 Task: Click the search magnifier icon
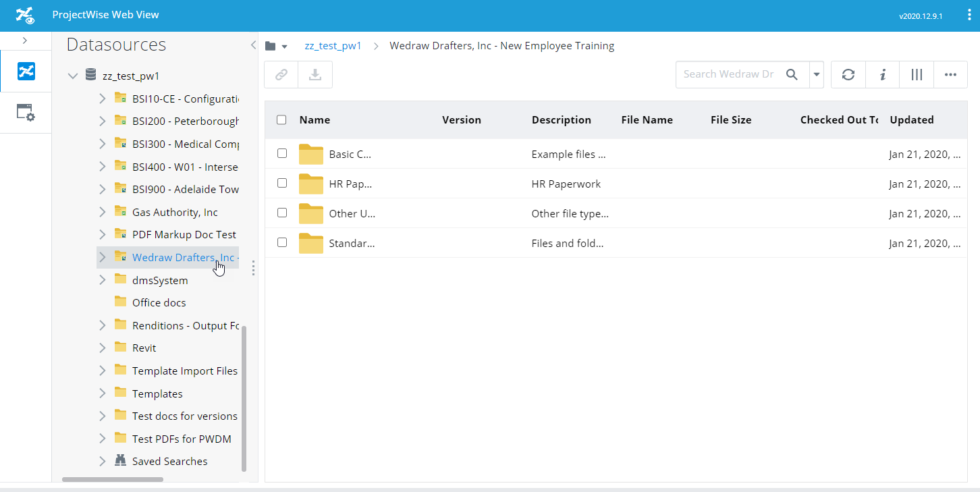(792, 75)
